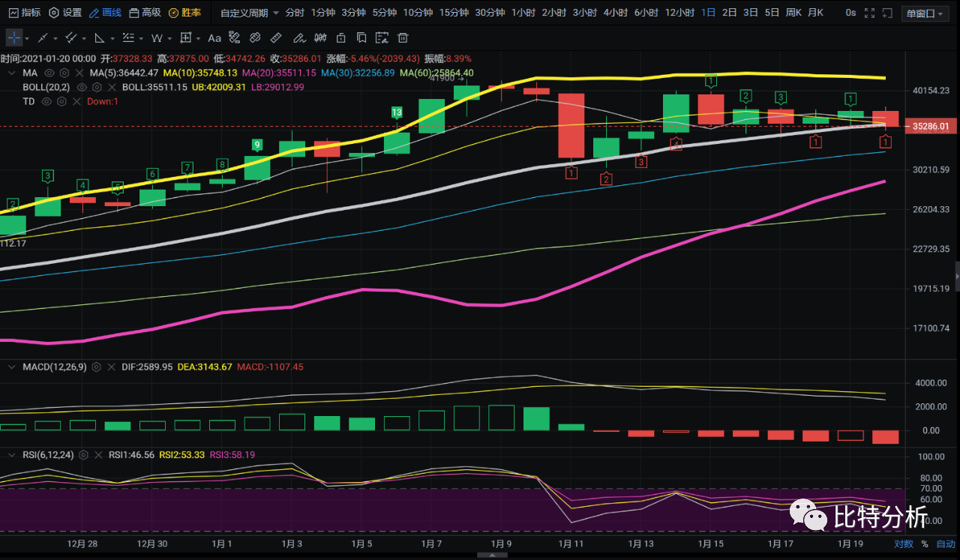Viewport: 960px width, 560px height.
Task: Toggle MA indicator visibility eye
Action: [x=49, y=73]
